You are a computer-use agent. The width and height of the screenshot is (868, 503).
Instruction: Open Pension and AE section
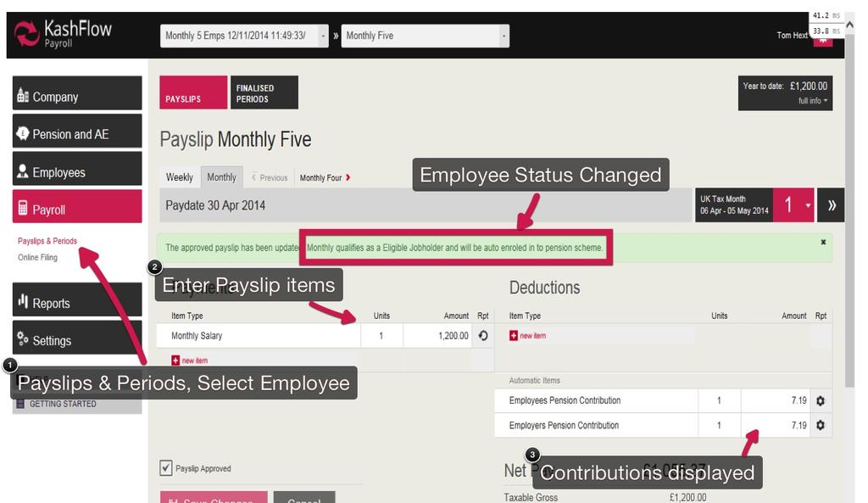coord(77,134)
